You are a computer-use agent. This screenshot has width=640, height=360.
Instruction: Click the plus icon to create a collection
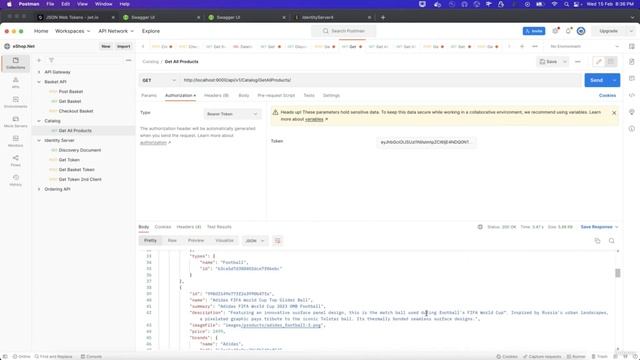click(39, 60)
